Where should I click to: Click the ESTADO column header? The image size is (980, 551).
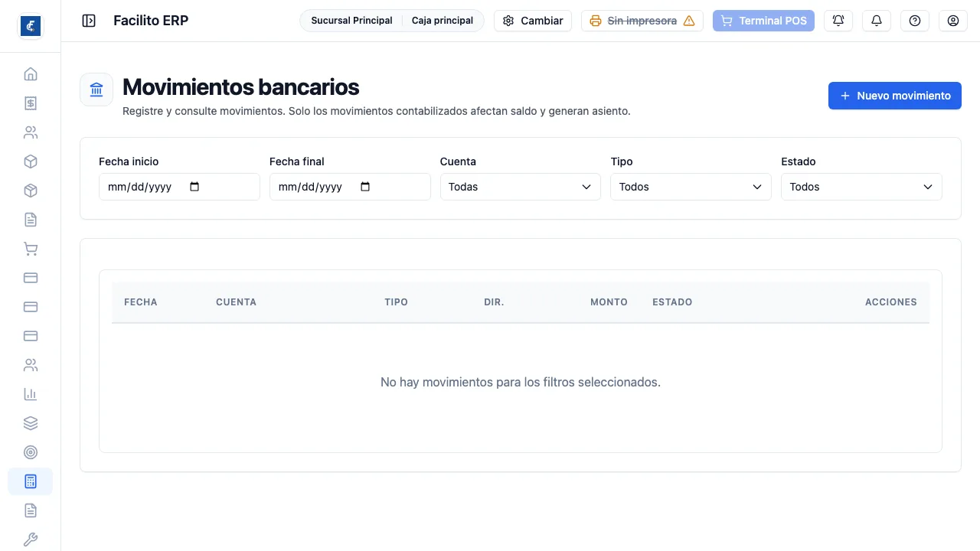[672, 302]
